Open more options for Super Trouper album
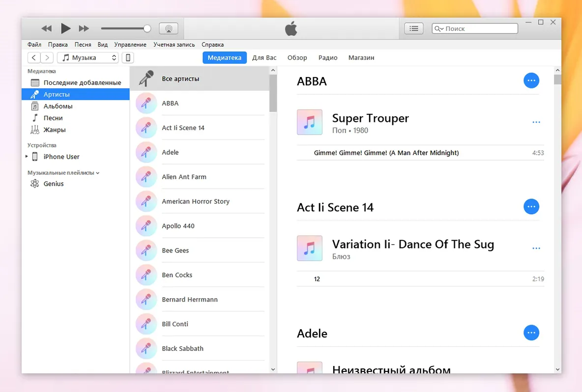This screenshot has width=582, height=392. pyautogui.click(x=536, y=122)
